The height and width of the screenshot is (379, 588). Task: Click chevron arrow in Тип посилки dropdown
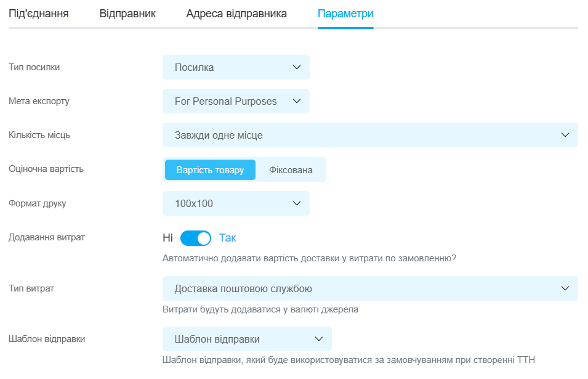297,67
